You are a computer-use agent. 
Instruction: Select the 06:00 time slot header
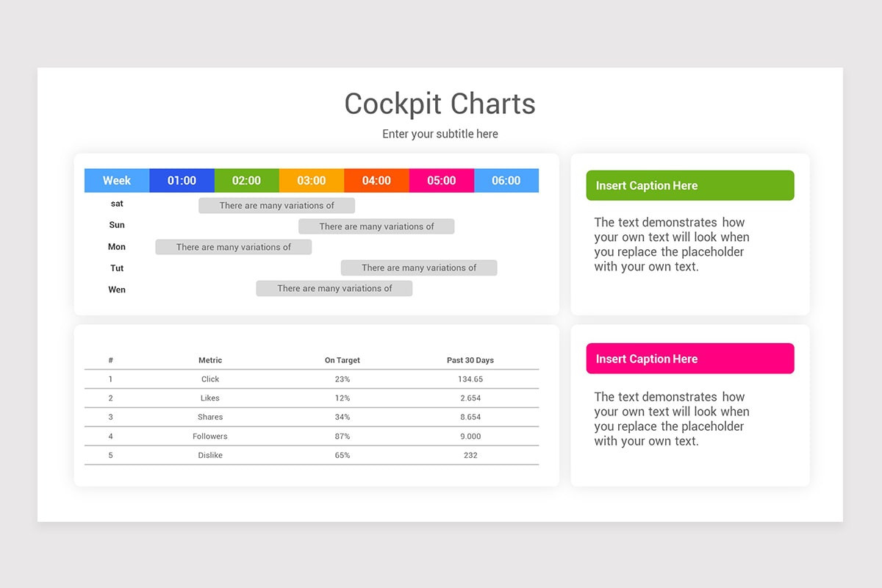[506, 180]
